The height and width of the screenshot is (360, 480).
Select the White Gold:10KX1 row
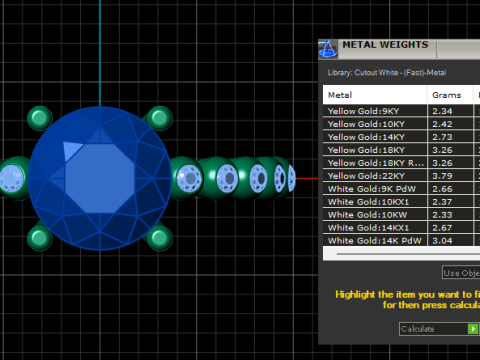pos(401,202)
